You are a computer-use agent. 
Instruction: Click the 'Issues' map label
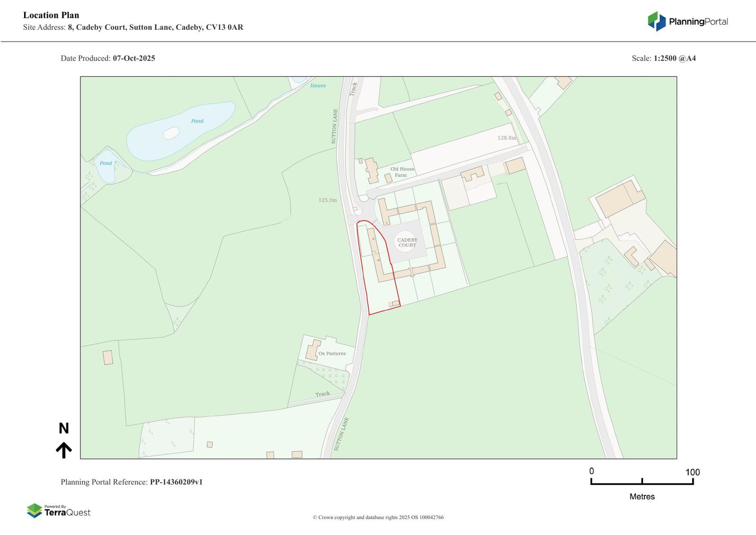[318, 86]
